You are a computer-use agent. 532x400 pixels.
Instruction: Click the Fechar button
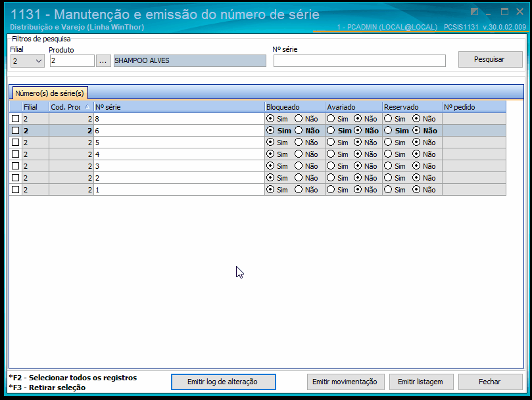point(491,382)
